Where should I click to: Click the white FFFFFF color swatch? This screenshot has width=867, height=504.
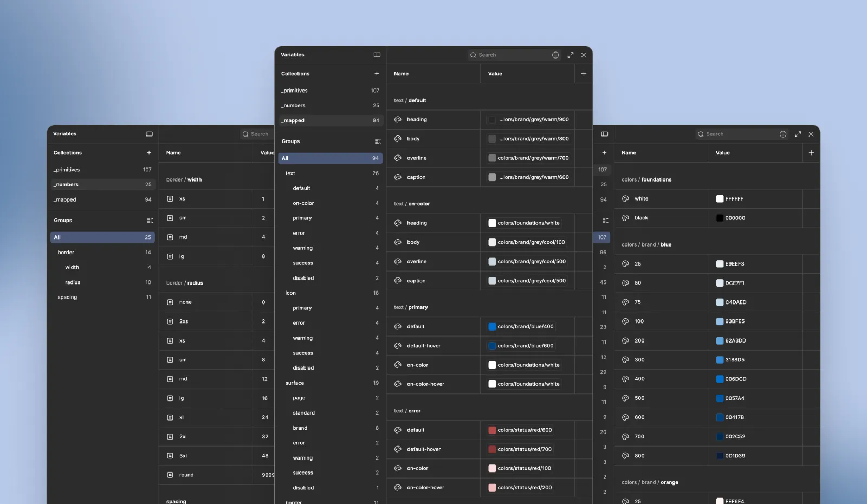pyautogui.click(x=719, y=198)
